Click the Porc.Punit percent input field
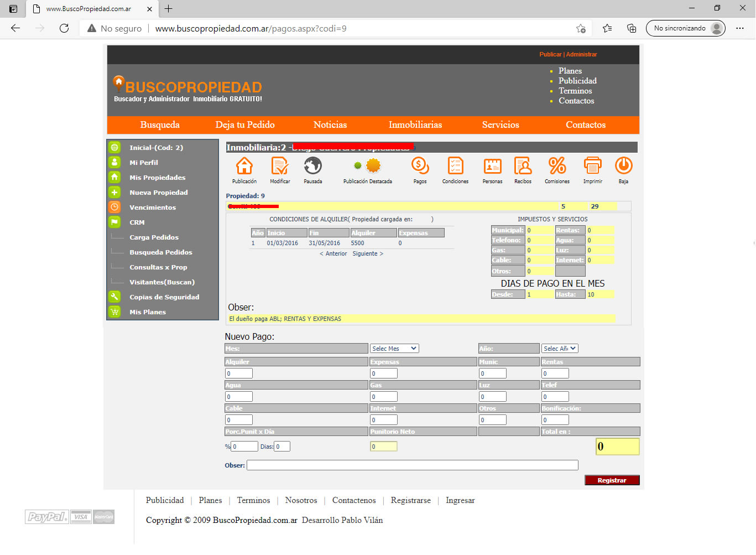Image resolution: width=756 pixels, height=555 pixels. pos(244,447)
